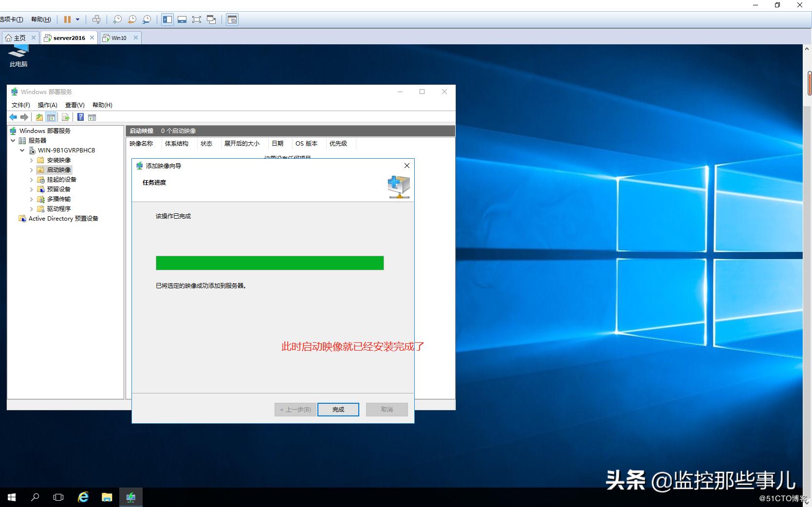Click the 完成 button in the wizard
Image resolution: width=812 pixels, height=507 pixels.
tap(338, 409)
